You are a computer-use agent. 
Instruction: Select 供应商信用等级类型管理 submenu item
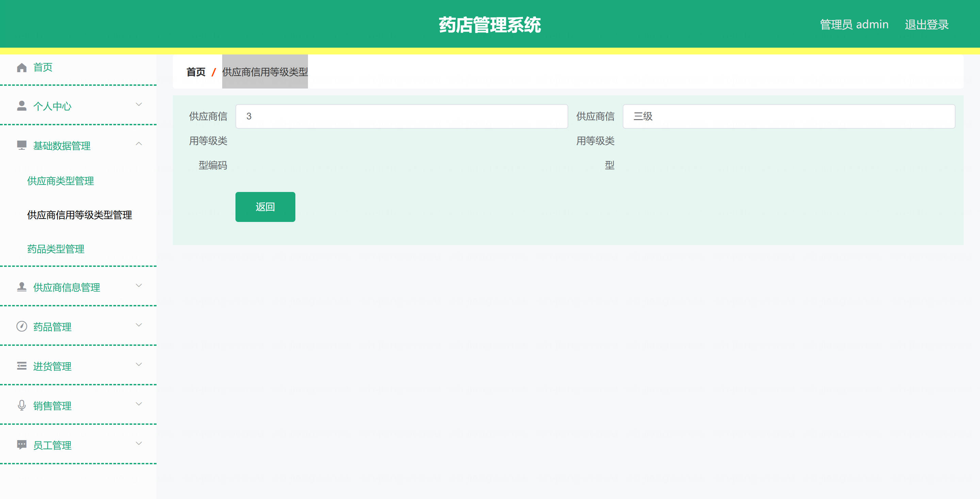tap(80, 215)
